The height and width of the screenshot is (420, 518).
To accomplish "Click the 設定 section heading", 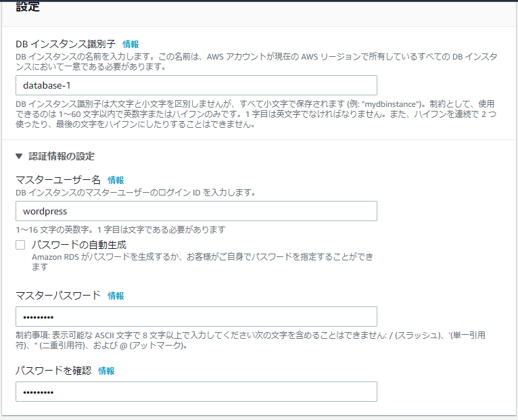I will pos(28,6).
